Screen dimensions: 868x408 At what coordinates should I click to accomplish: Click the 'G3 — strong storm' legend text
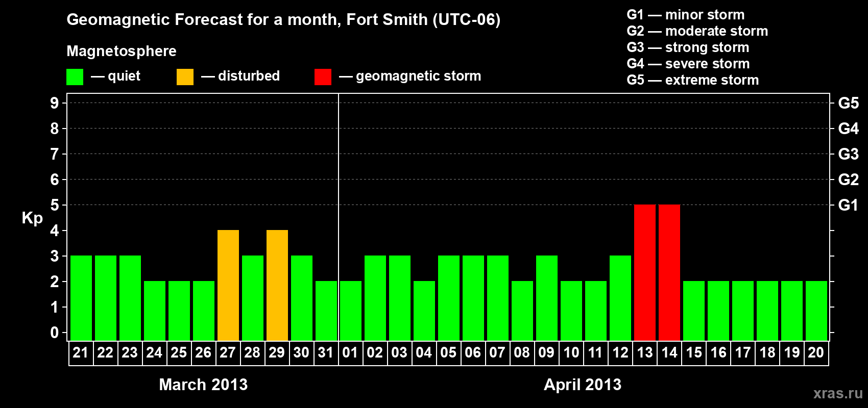[x=688, y=47]
